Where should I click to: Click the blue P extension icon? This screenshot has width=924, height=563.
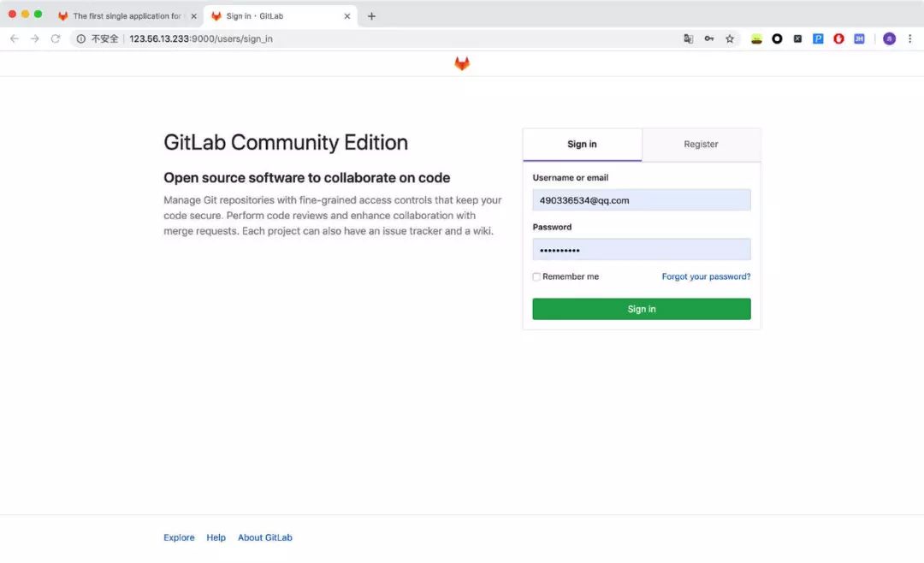(x=818, y=39)
